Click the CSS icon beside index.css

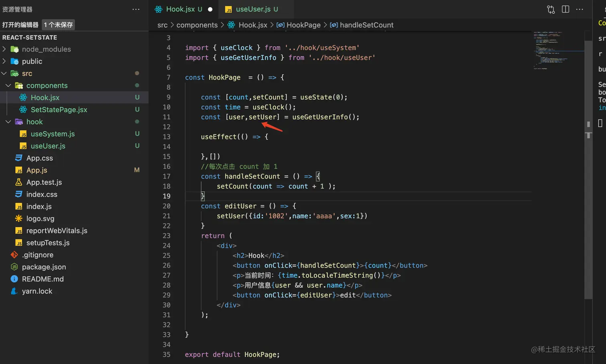tap(19, 194)
